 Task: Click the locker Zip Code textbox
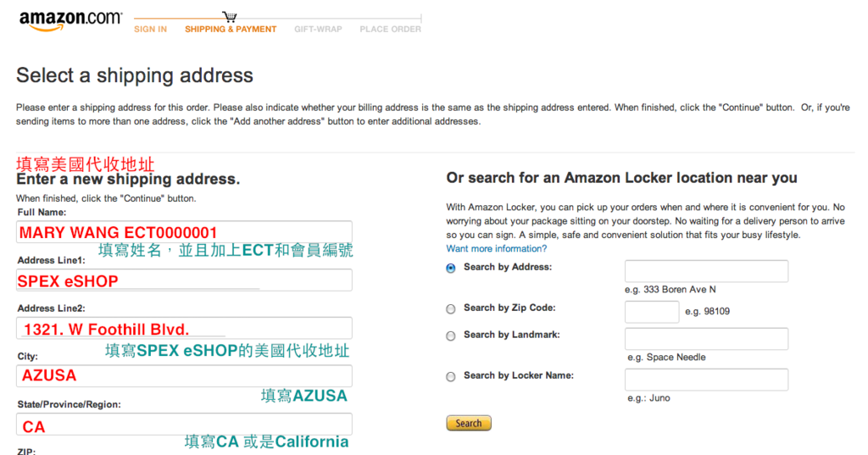(651, 312)
